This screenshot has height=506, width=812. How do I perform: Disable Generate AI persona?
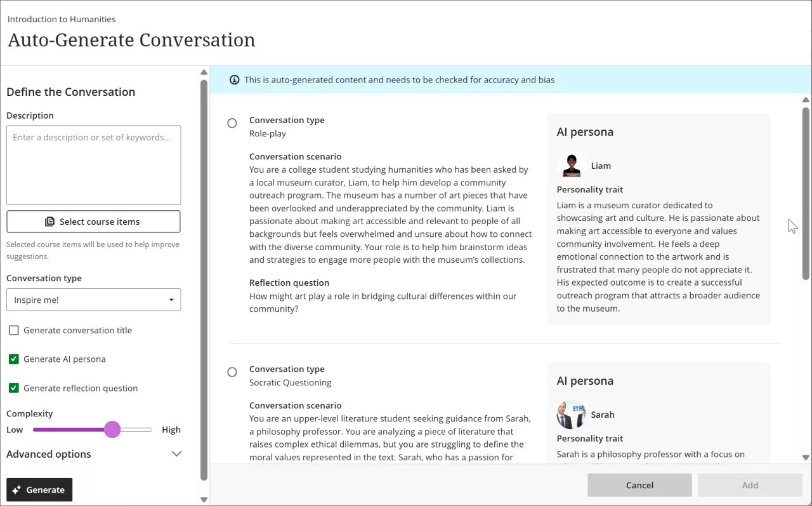[13, 359]
